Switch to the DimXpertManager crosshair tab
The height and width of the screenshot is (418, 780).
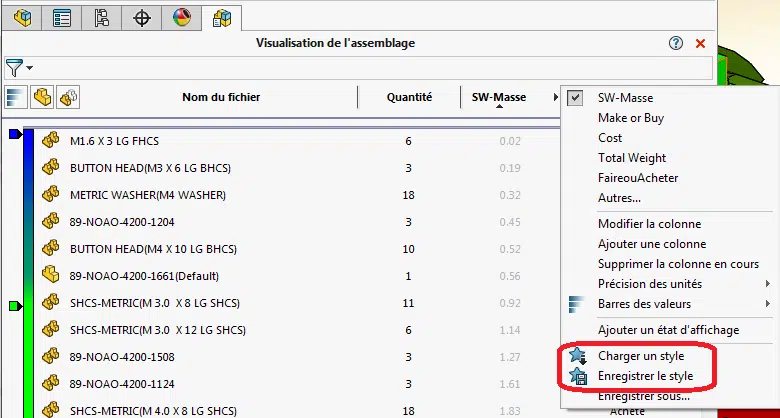click(x=142, y=18)
